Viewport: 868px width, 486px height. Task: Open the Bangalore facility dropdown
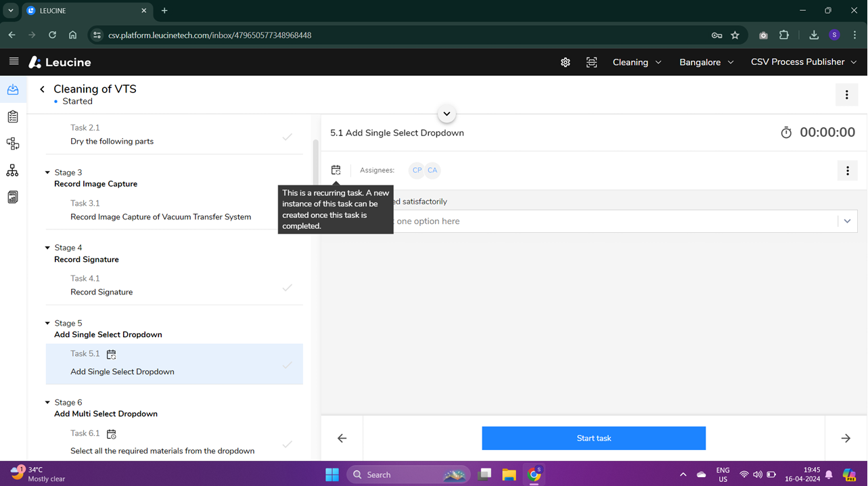tap(706, 62)
